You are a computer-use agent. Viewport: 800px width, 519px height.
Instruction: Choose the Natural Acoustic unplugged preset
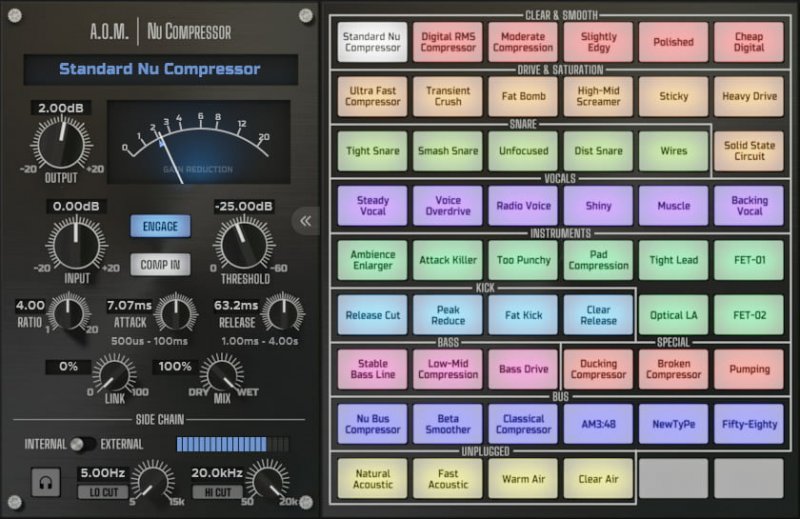[x=372, y=478]
